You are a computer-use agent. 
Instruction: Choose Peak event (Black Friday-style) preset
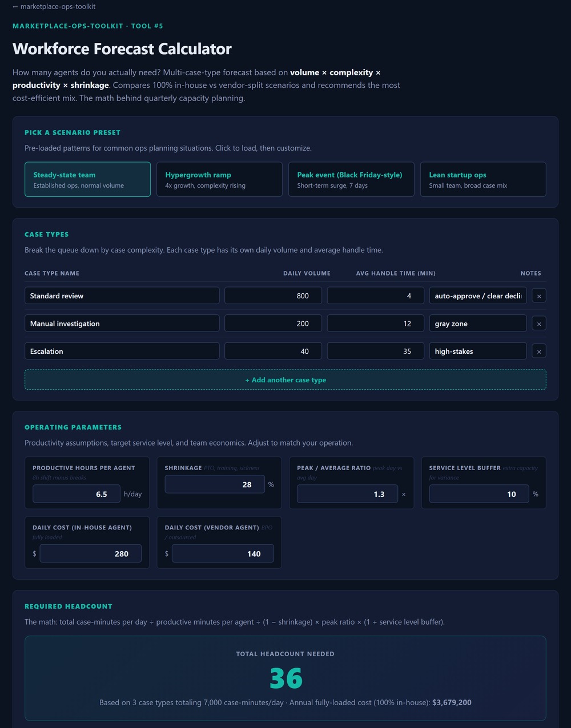351,180
